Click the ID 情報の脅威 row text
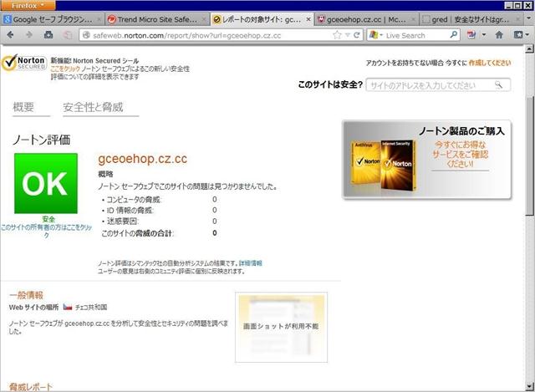This screenshot has width=535, height=392. (130, 210)
